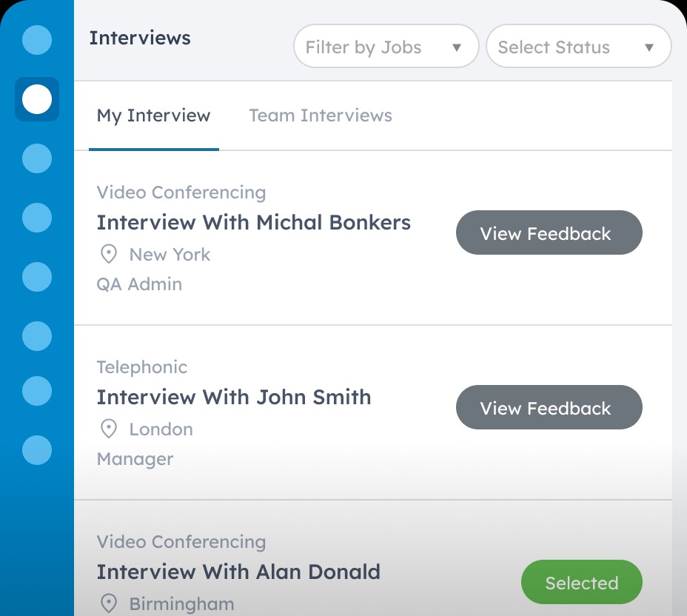Click the fifth sidebar navigation icon
This screenshot has width=687, height=616.
[x=37, y=277]
